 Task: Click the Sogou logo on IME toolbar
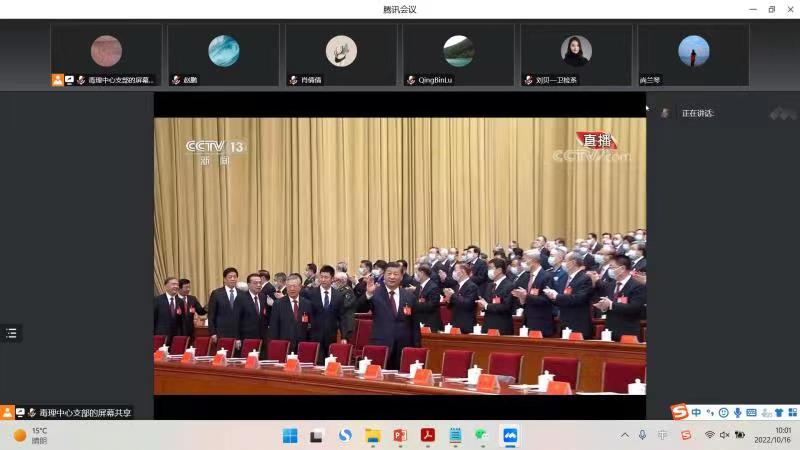coord(680,412)
